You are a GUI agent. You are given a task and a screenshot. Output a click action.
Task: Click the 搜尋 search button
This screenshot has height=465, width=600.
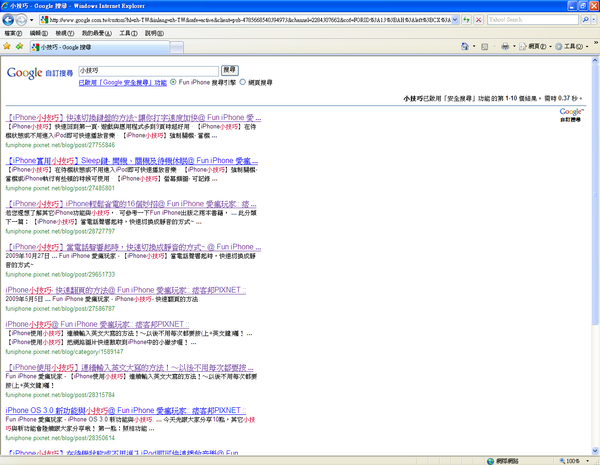click(230, 70)
